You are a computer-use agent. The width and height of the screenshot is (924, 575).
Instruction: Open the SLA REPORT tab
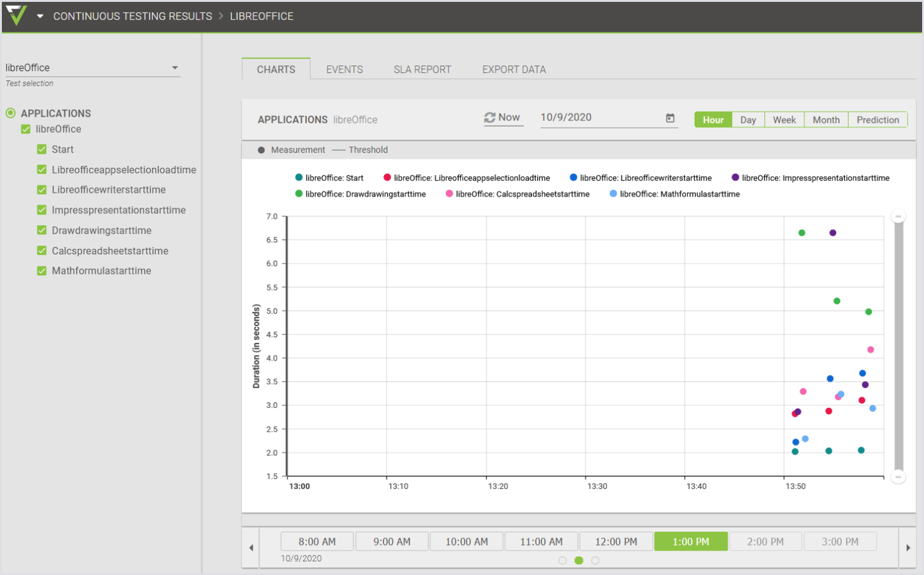coord(422,69)
